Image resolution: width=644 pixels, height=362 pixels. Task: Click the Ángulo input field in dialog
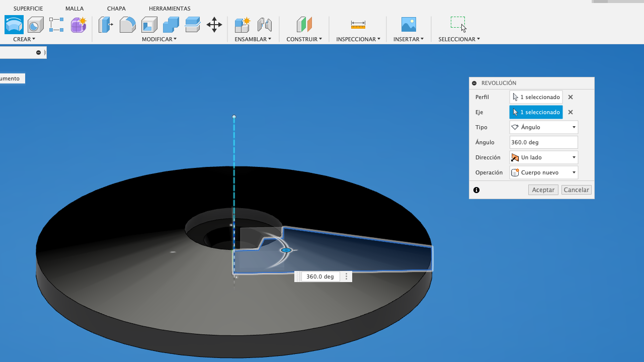coord(543,142)
